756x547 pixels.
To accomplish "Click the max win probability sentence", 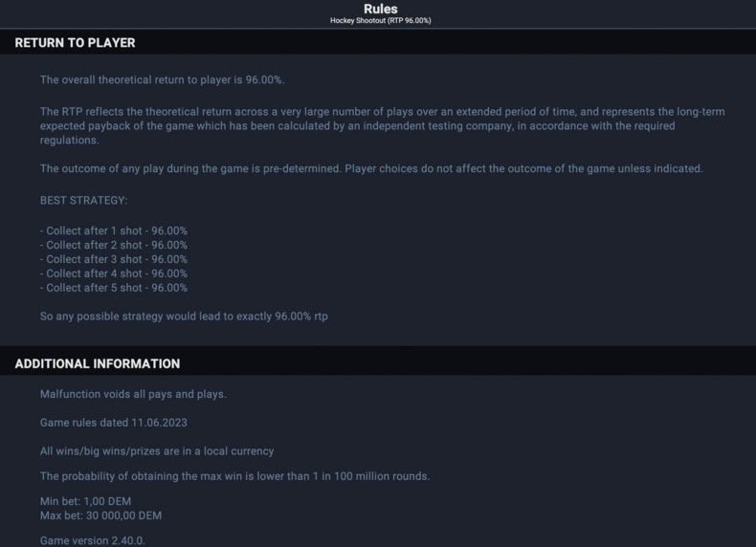I will click(234, 476).
